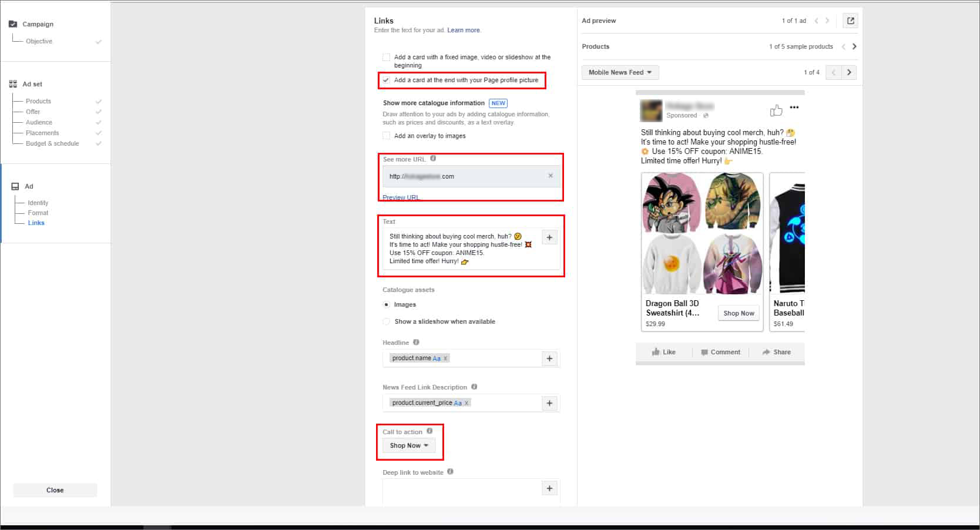The height and width of the screenshot is (530, 980).
Task: Advance to next preview placement arrow
Action: coord(849,72)
